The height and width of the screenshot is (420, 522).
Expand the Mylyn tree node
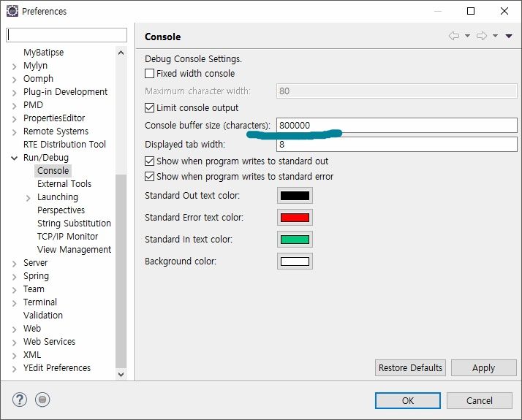(x=15, y=66)
